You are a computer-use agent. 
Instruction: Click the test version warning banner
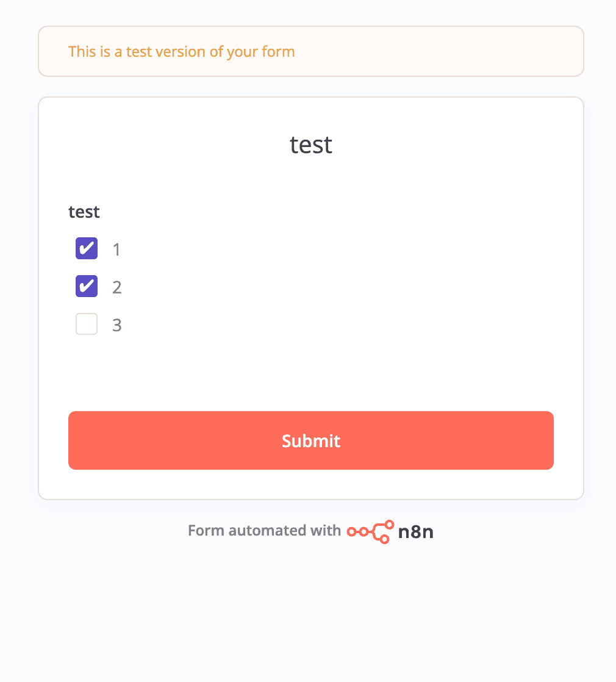tap(310, 51)
